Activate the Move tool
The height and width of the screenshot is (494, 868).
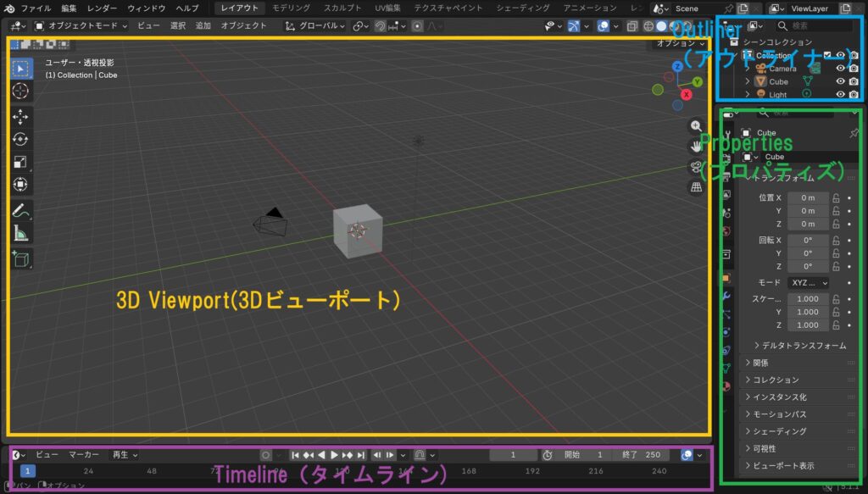point(21,116)
